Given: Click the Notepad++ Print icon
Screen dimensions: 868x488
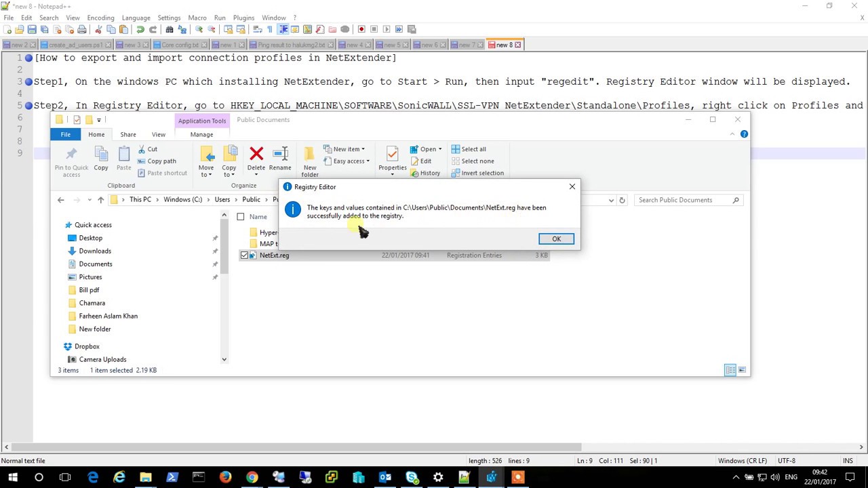Looking at the screenshot, I should point(82,29).
